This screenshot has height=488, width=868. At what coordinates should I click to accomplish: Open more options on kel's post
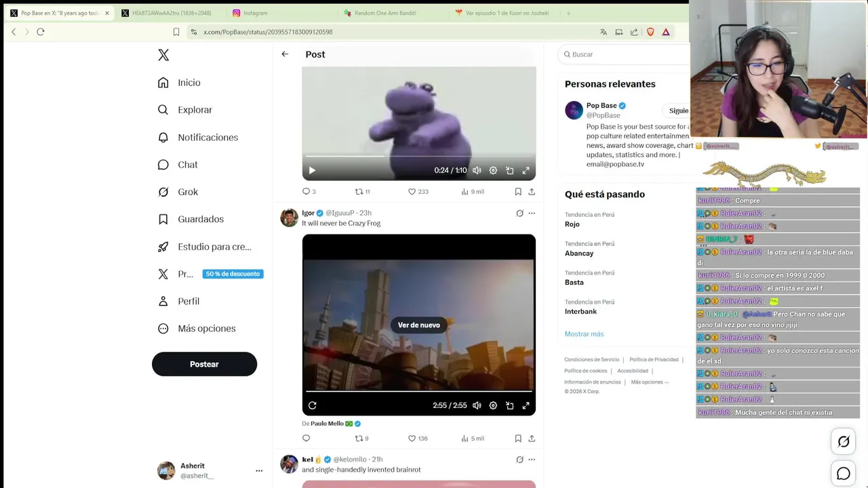pyautogui.click(x=532, y=460)
